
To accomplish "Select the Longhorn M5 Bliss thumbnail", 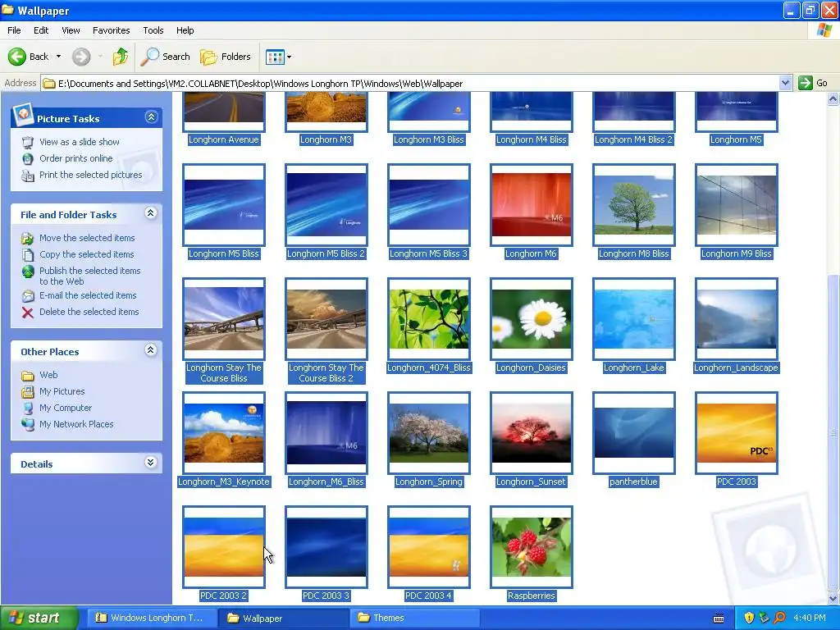I will click(x=224, y=205).
